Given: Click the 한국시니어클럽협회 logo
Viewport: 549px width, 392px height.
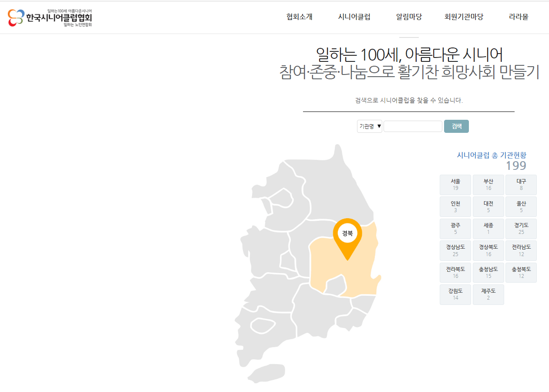Looking at the screenshot, I should coord(50,17).
